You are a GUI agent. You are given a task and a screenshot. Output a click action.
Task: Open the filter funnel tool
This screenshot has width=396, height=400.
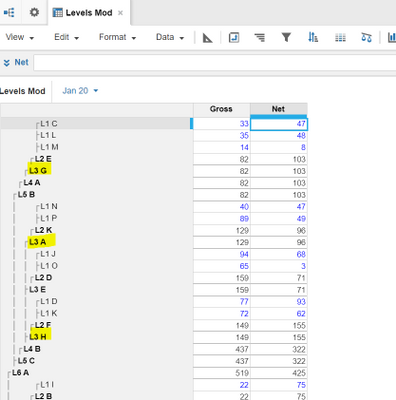pos(286,37)
